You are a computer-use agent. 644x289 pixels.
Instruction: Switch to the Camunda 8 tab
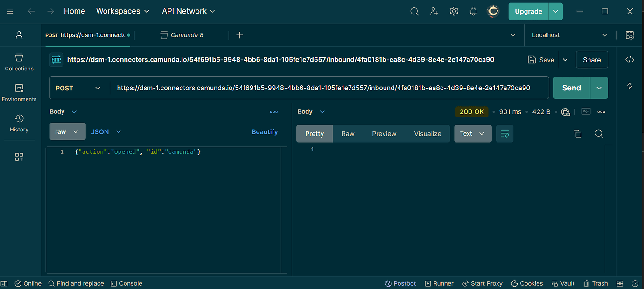coord(182,35)
